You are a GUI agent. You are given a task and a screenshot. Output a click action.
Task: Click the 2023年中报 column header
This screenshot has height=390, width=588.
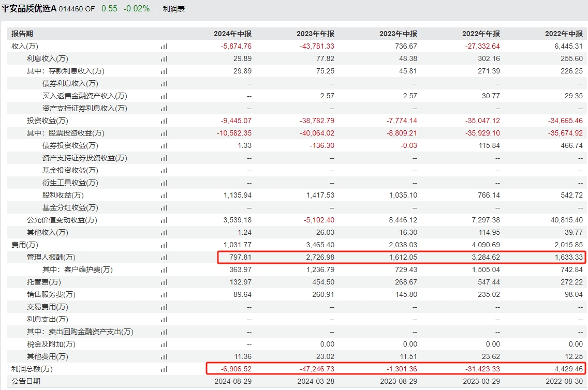[x=398, y=34]
